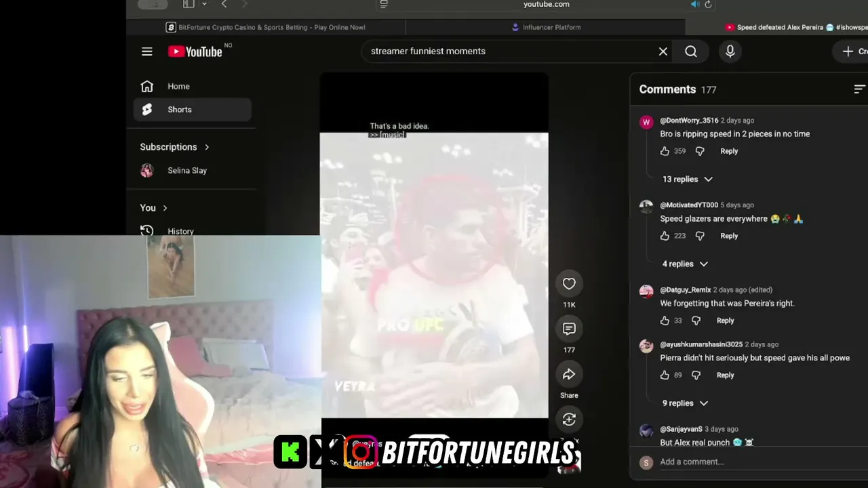Focus the Add a comment field
The image size is (868, 488).
coord(764,462)
